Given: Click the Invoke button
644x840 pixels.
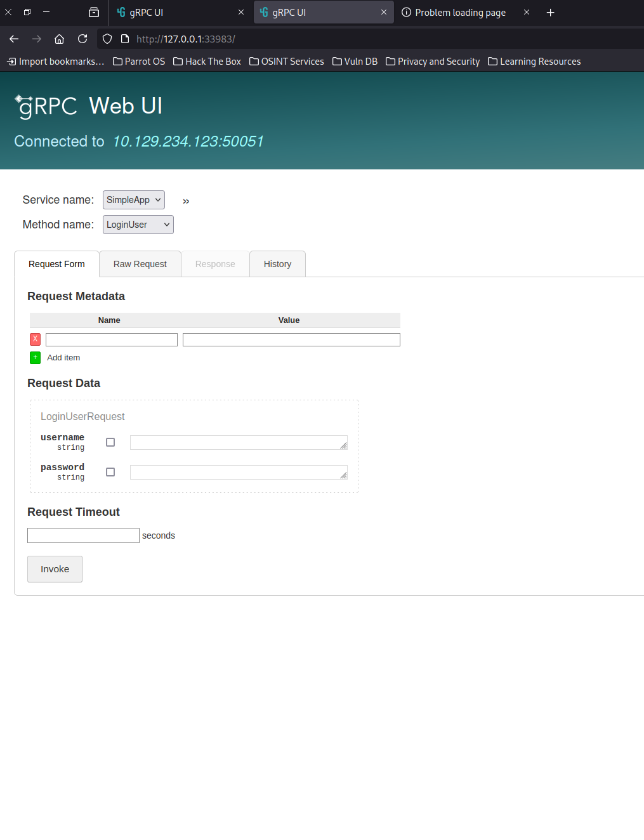Looking at the screenshot, I should pos(55,569).
